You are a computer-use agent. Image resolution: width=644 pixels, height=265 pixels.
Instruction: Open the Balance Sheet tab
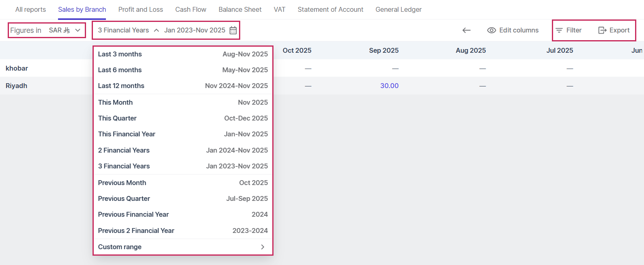tap(240, 9)
